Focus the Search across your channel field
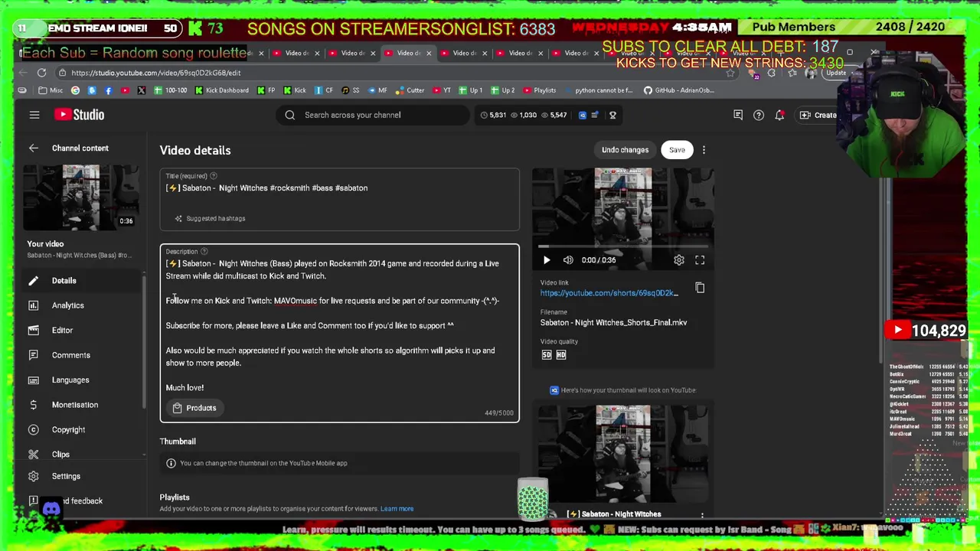Viewport: 980px width, 551px height. pos(372,115)
